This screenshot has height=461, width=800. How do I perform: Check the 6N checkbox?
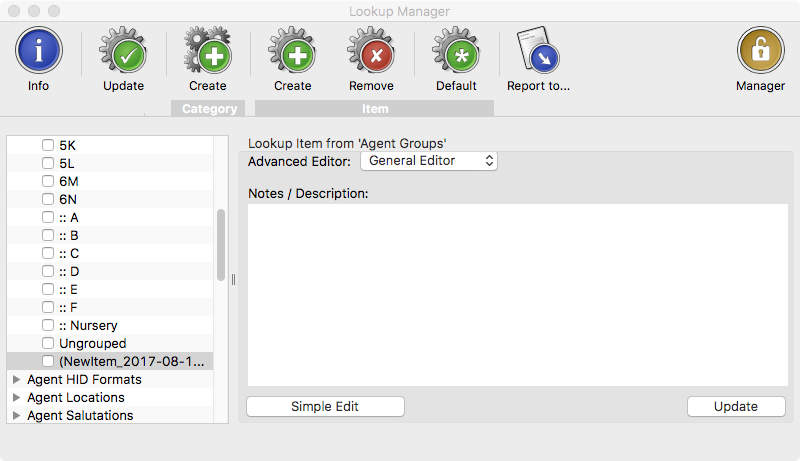[x=48, y=199]
